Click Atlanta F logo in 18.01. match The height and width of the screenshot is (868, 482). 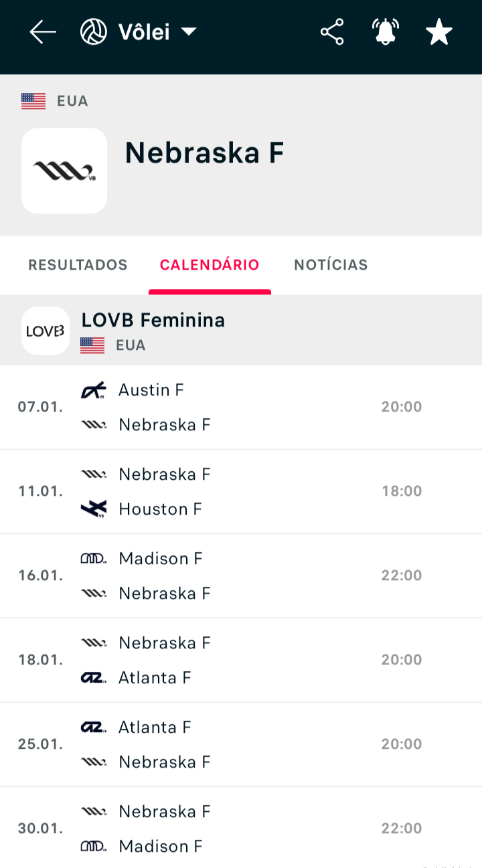[x=93, y=678]
